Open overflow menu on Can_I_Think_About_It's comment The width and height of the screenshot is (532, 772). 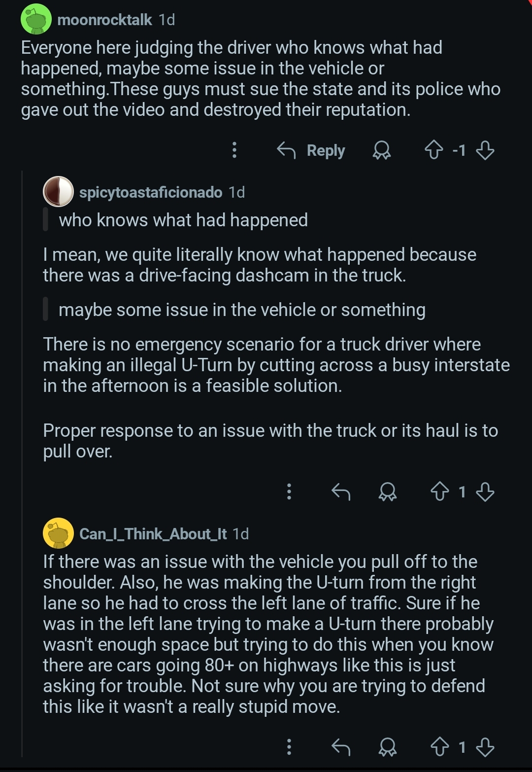(289, 747)
